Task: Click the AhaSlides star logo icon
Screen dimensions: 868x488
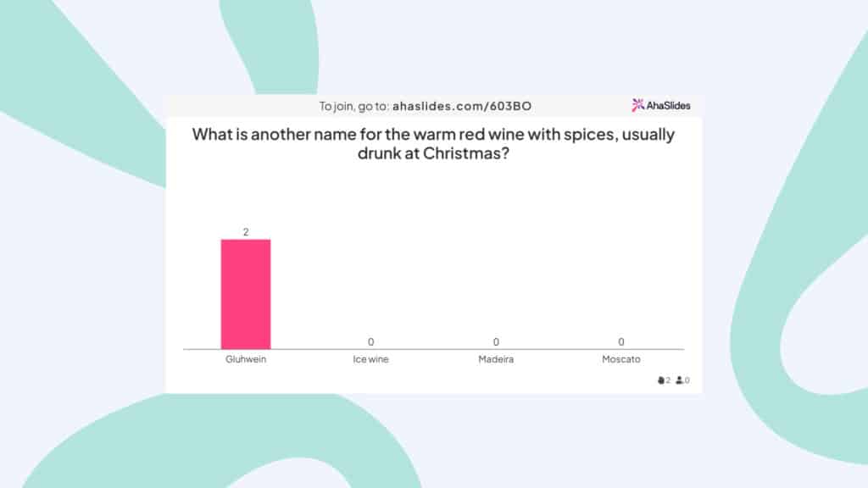Action: point(637,105)
